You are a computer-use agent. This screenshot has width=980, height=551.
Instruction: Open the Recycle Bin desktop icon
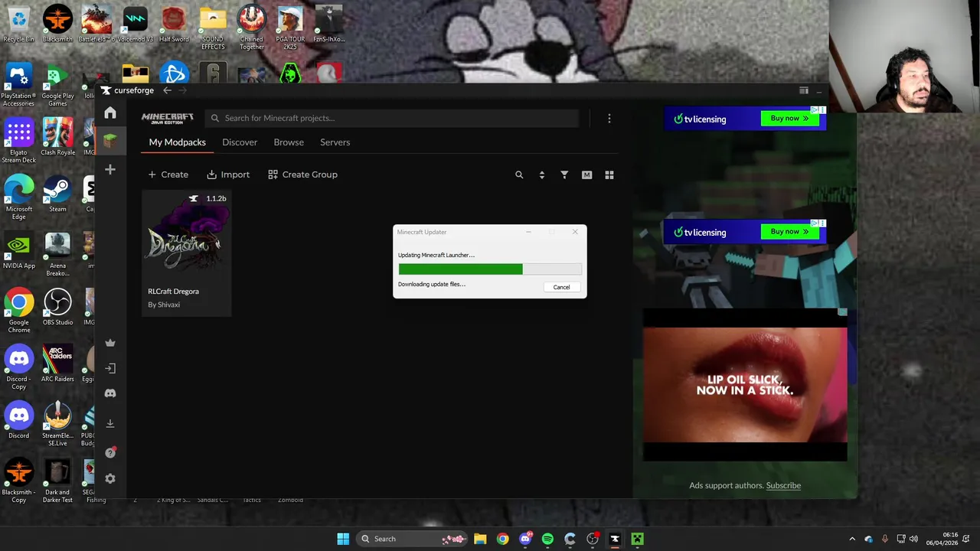click(x=18, y=24)
